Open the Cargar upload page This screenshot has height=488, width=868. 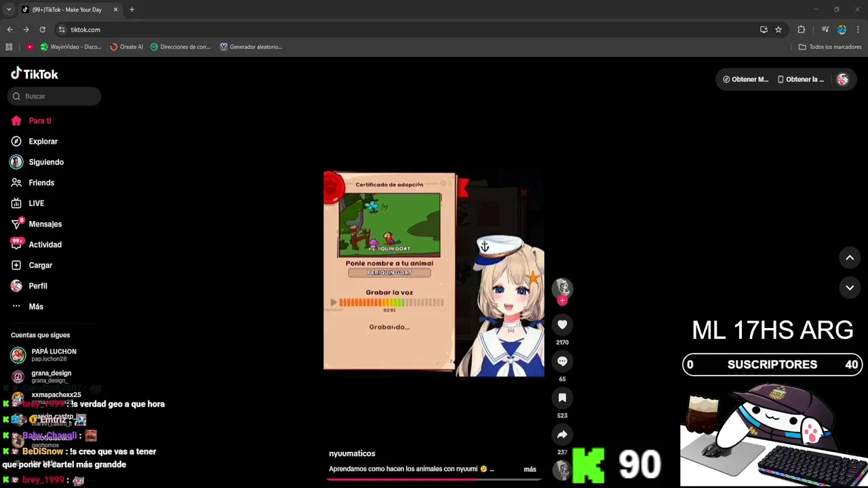(40, 266)
